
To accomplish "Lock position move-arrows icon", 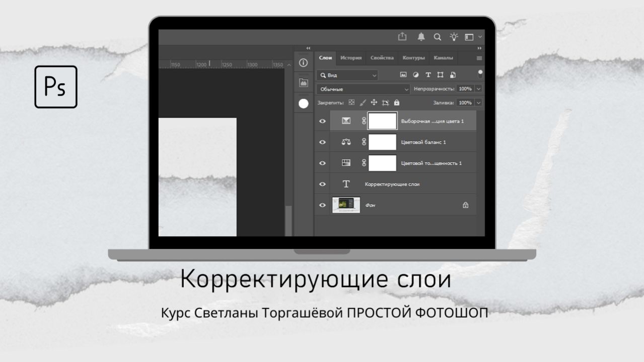I will [x=374, y=102].
